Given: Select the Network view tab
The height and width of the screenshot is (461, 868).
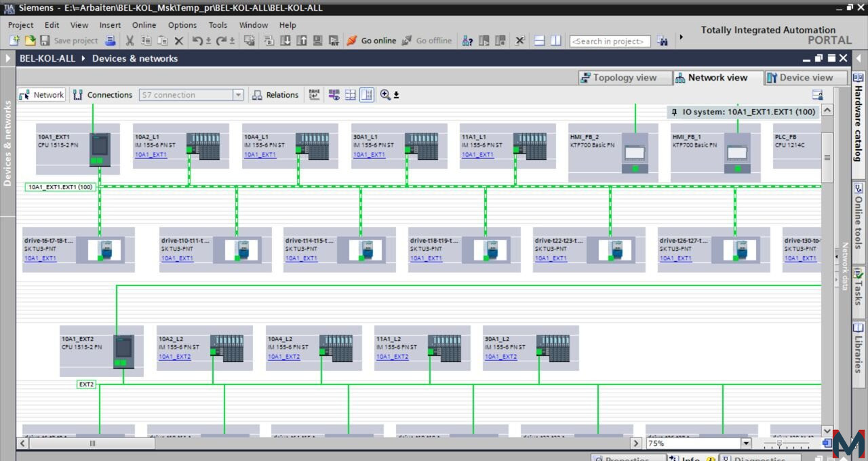Looking at the screenshot, I should [x=718, y=77].
